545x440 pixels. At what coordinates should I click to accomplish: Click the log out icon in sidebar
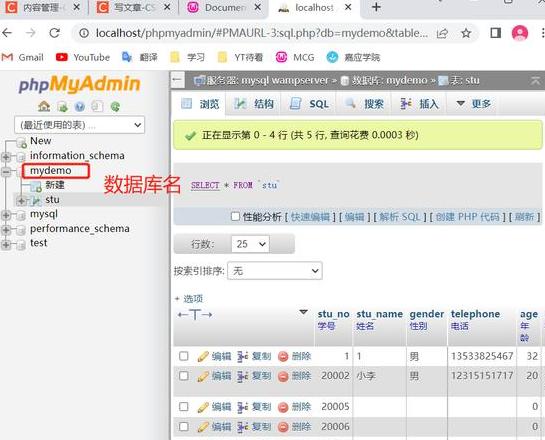(63, 106)
